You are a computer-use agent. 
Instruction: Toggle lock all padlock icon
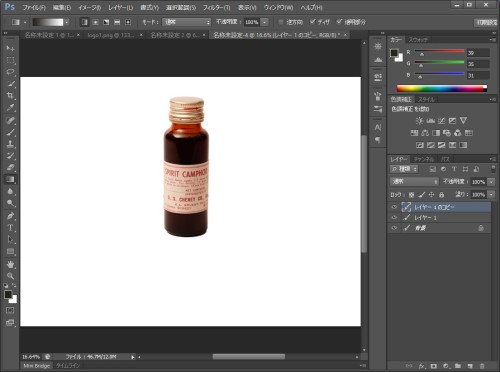(x=441, y=194)
